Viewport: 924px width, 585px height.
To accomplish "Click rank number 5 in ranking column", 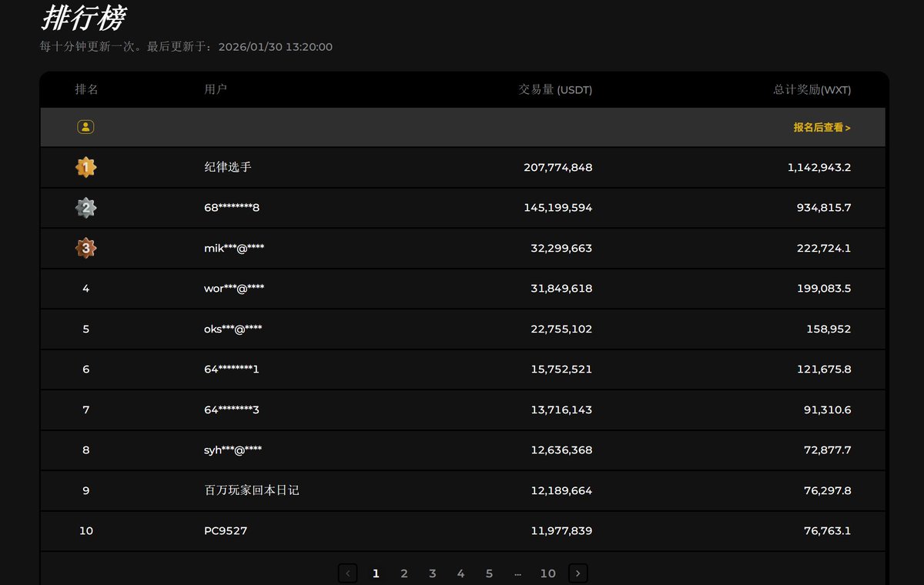I will click(86, 329).
